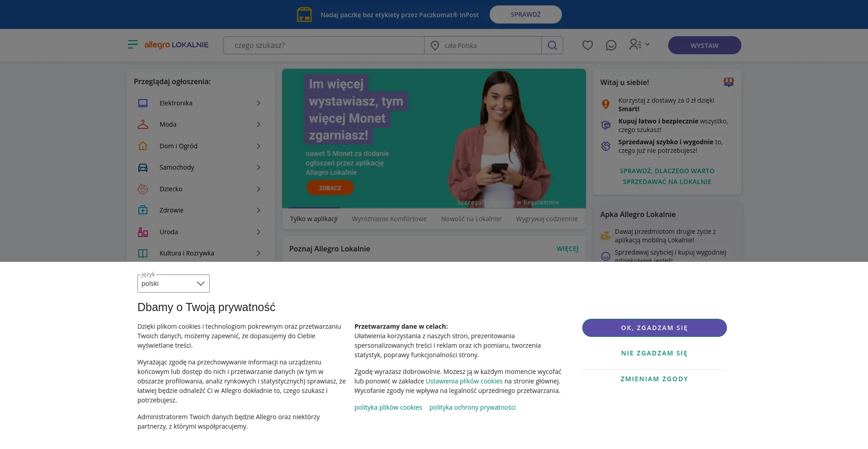This screenshot has width=868, height=449.
Task: Click the 'Nadaj paczkę bez etykiety' banner text
Action: point(400,15)
